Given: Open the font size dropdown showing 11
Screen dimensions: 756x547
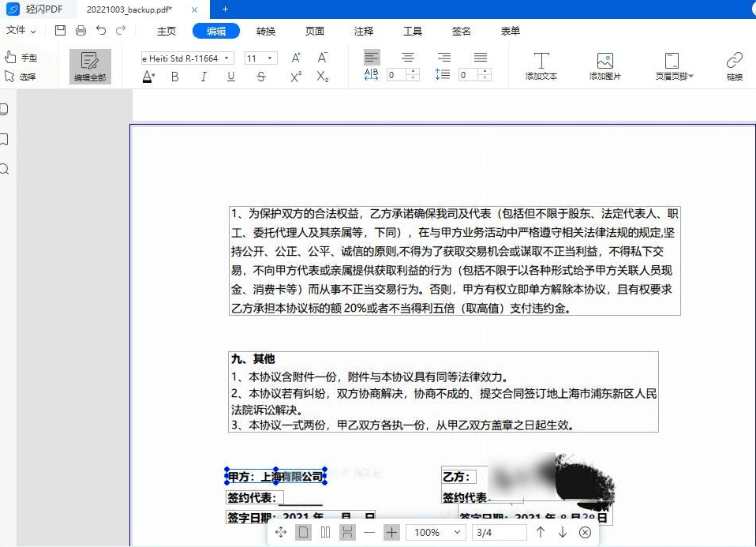Looking at the screenshot, I should (262, 58).
